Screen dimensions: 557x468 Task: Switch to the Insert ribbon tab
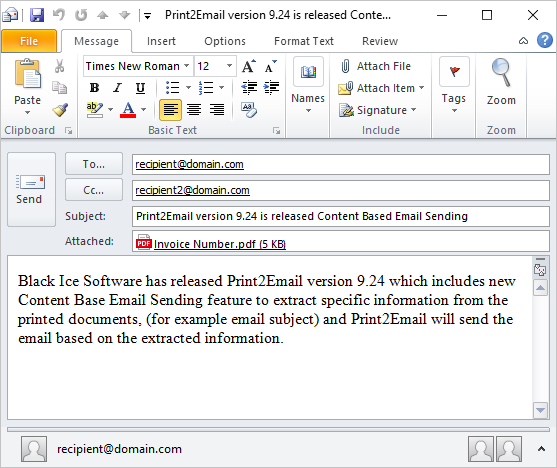click(x=161, y=41)
